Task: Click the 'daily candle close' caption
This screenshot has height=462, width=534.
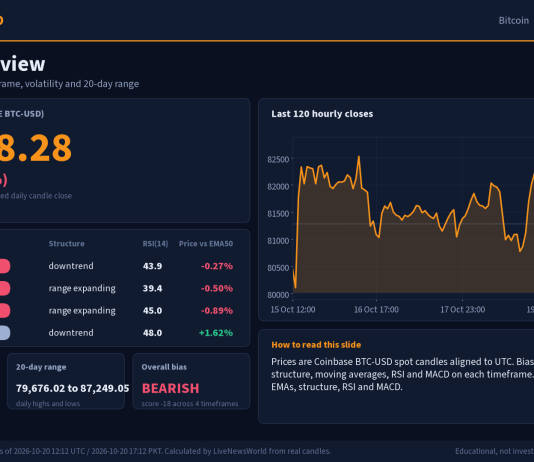Action: pos(41,196)
